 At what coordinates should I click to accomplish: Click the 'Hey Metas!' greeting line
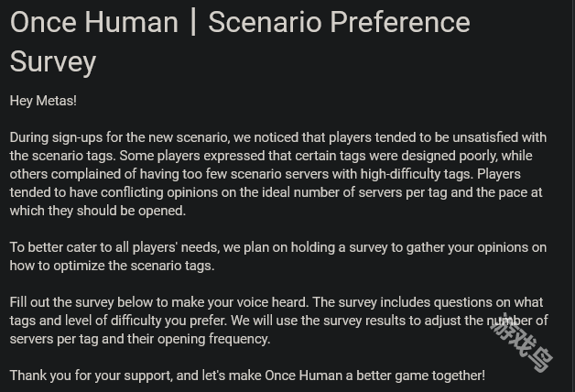tap(43, 101)
